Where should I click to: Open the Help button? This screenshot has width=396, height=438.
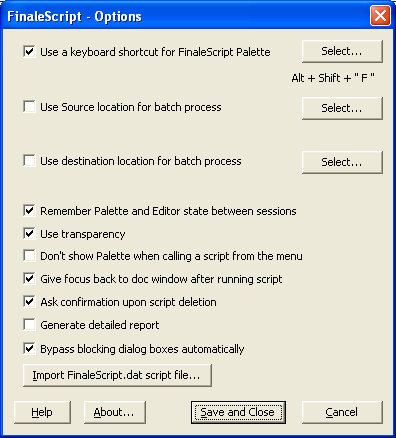tap(42, 413)
